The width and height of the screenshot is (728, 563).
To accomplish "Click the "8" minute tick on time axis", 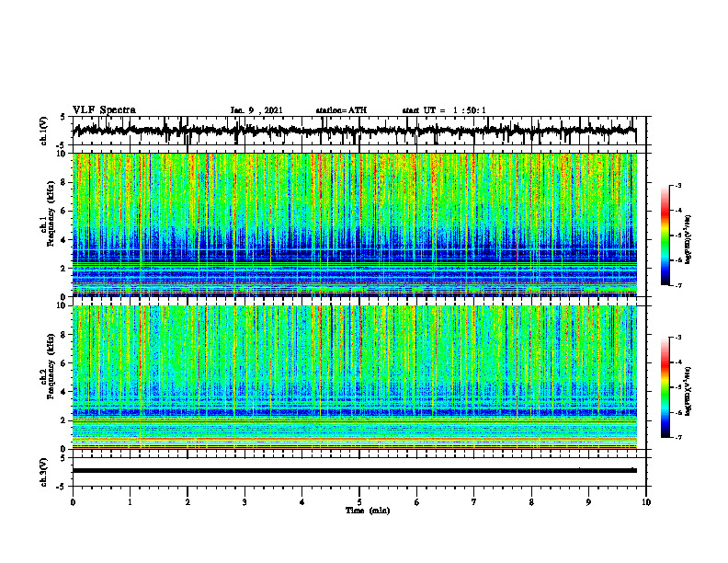I will [531, 502].
